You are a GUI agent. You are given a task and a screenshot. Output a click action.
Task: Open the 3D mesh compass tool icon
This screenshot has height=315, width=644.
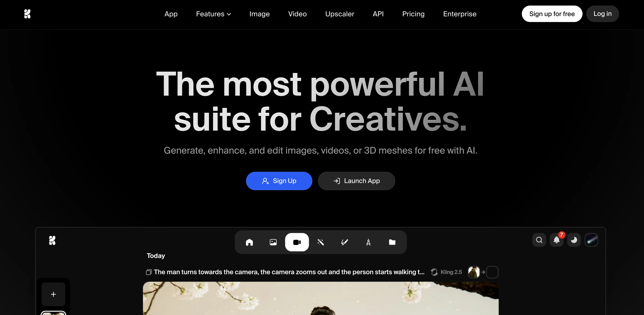[368, 242]
